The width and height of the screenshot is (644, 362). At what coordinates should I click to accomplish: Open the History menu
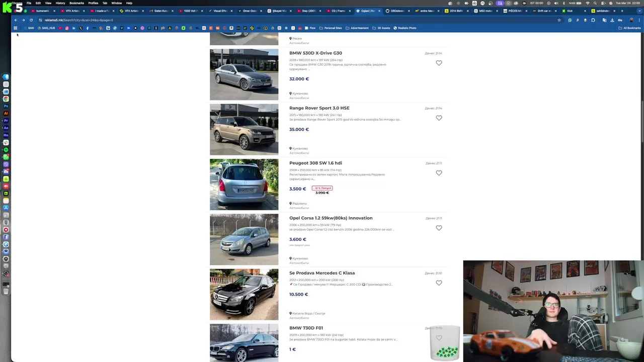click(x=60, y=3)
